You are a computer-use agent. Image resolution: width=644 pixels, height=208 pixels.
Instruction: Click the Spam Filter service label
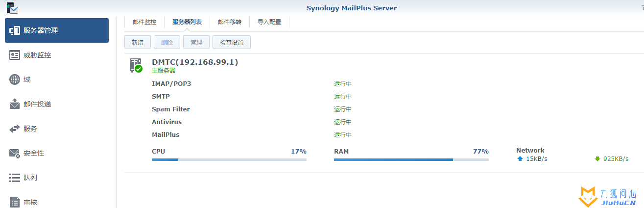[171, 109]
